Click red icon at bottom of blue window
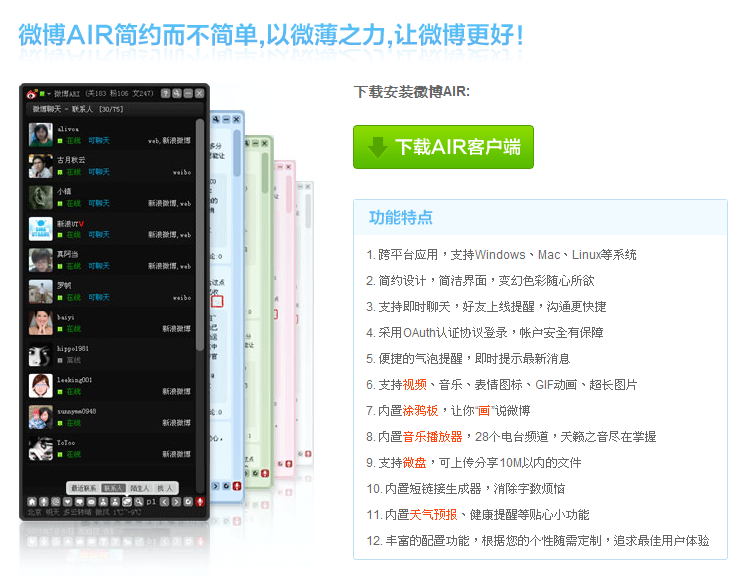Image resolution: width=747 pixels, height=584 pixels. point(237,486)
